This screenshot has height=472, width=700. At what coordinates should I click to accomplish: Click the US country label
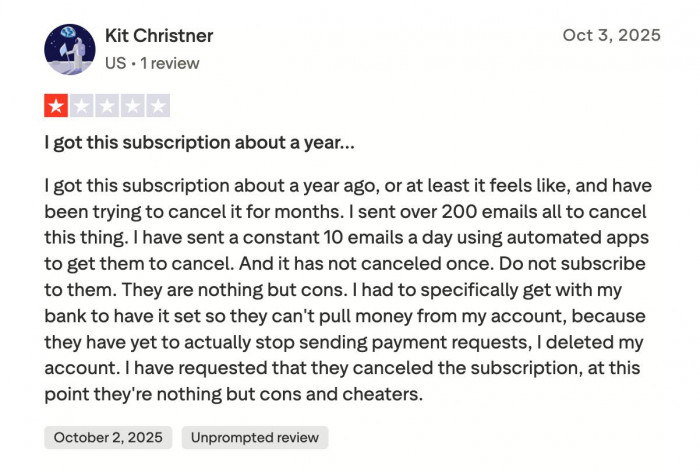[115, 63]
